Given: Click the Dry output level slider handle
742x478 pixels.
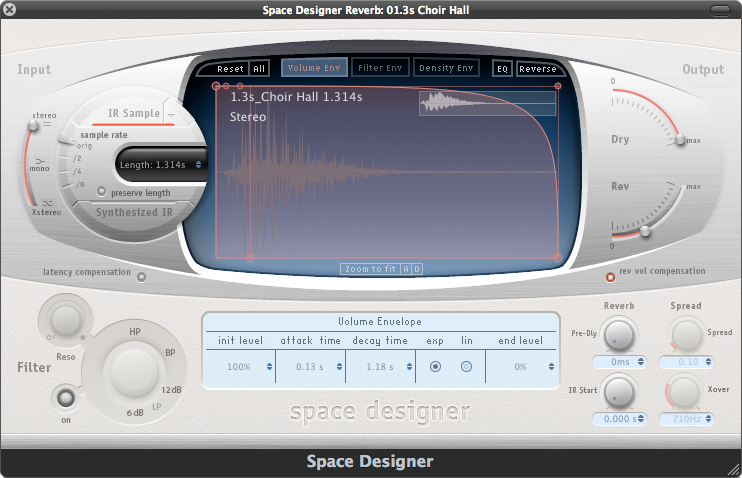Looking at the screenshot, I should (x=680, y=140).
